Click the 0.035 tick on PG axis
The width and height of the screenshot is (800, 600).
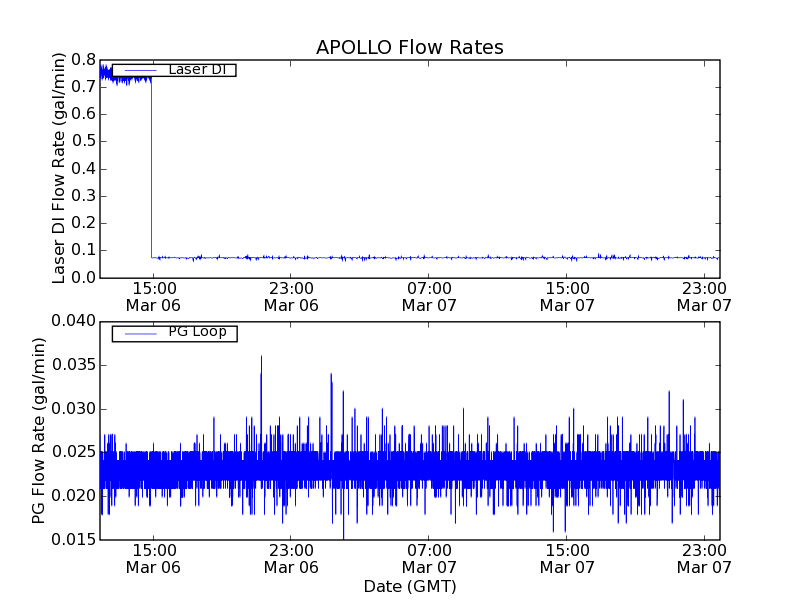click(x=73, y=365)
